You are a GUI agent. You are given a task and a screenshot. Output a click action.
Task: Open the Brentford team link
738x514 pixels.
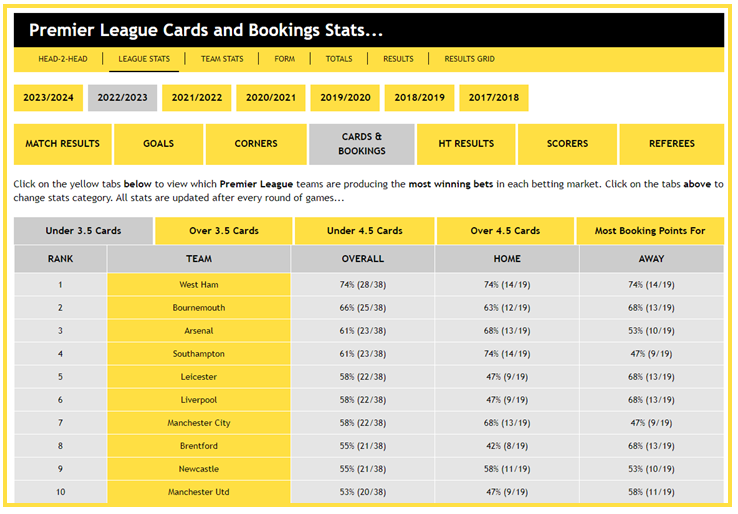199,446
